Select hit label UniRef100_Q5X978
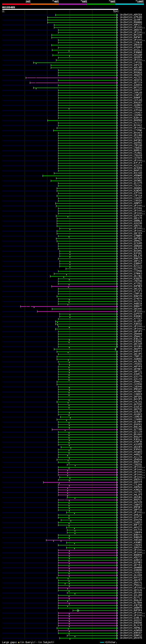Image resolution: width=146 pixels, height=644 pixels. (131, 638)
